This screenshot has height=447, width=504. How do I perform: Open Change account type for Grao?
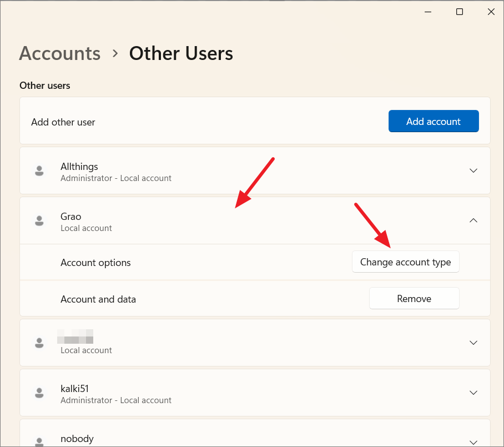(405, 262)
